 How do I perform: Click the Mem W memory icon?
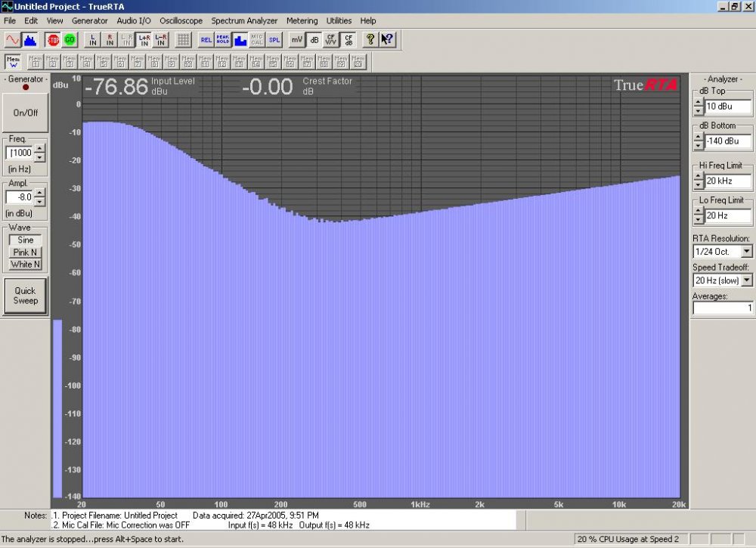click(13, 62)
